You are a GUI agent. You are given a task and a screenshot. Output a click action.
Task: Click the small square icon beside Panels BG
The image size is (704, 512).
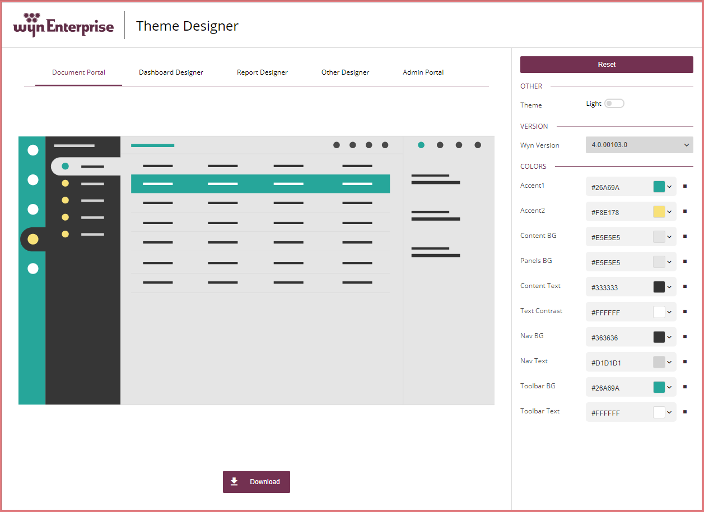(x=685, y=261)
